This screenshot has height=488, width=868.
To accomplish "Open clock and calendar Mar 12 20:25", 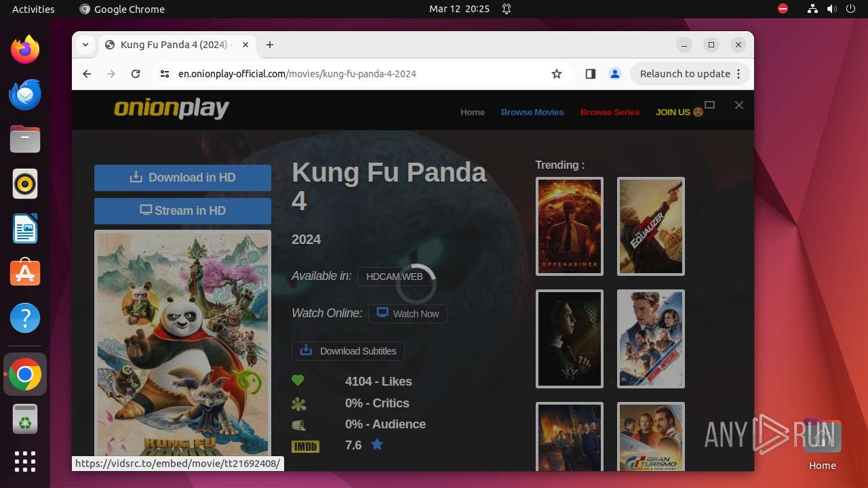I will click(459, 9).
